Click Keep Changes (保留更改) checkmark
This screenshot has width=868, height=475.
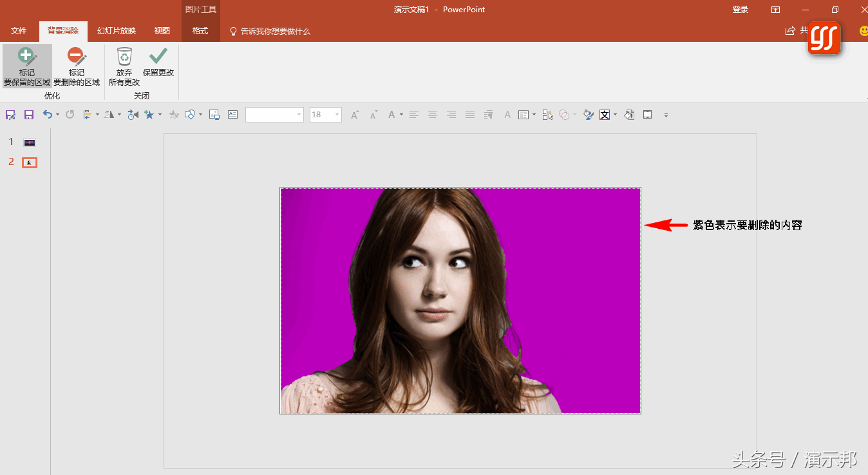click(x=158, y=63)
